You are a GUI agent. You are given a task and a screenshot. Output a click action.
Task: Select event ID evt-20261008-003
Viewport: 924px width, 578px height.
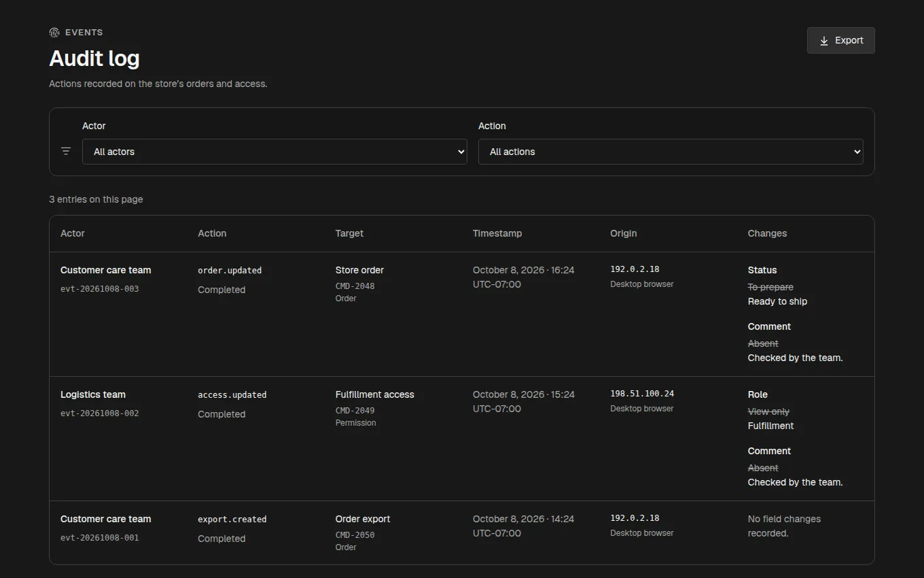[x=100, y=289]
